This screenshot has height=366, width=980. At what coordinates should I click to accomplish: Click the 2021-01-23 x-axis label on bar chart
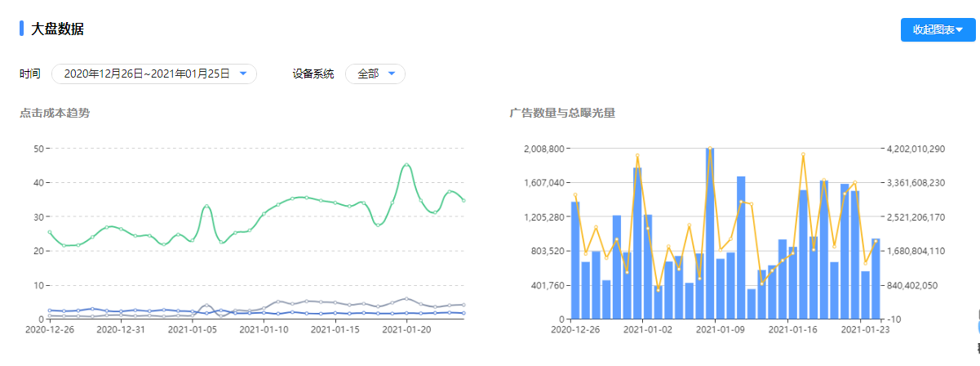[865, 330]
